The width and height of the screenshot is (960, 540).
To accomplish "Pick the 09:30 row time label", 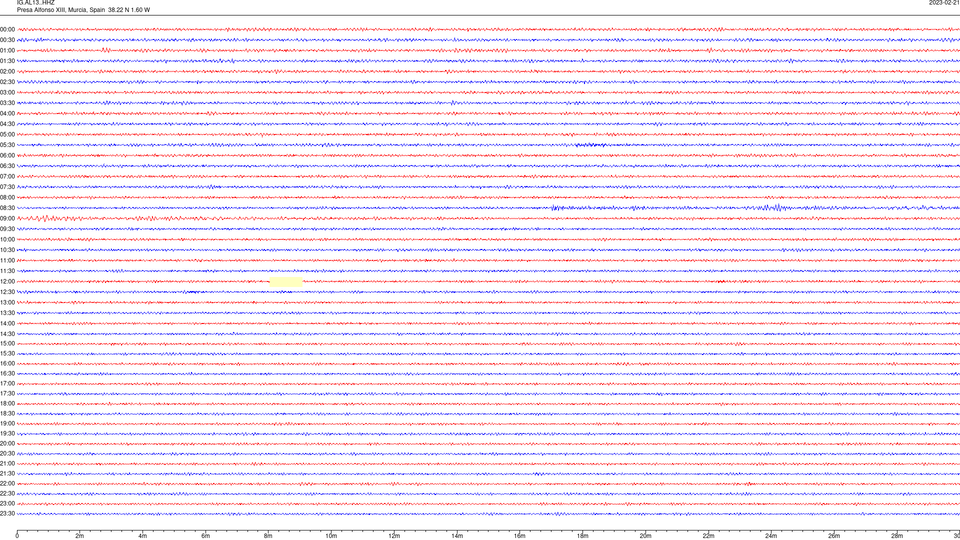I will pyautogui.click(x=7, y=229).
